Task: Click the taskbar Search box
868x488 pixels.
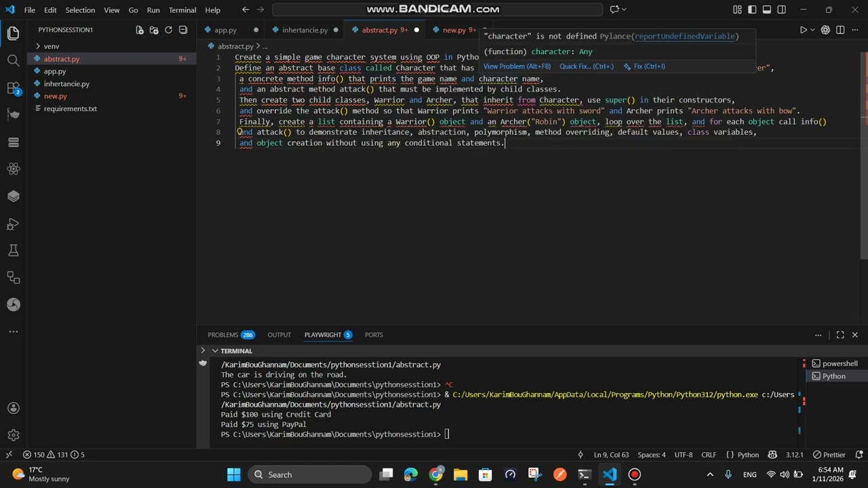Action: click(310, 474)
